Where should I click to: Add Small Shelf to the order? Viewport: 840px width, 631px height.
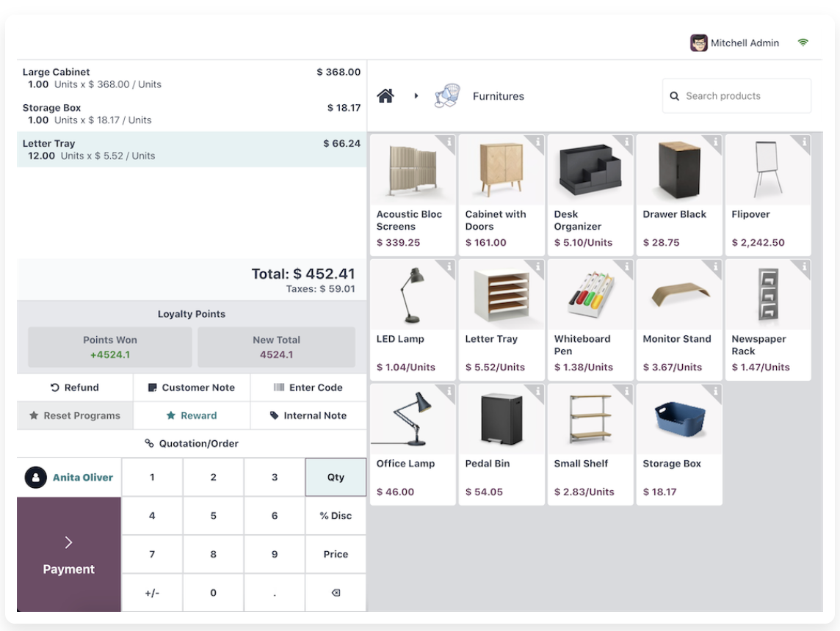[x=590, y=445]
